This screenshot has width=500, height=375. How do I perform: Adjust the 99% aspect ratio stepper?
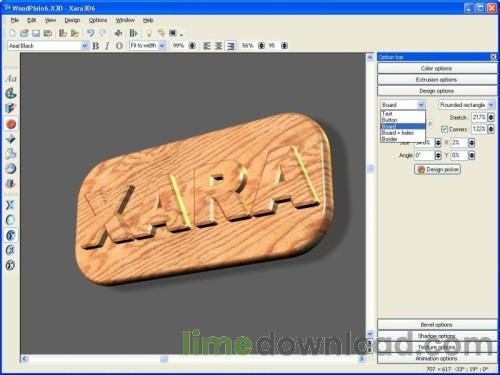192,46
